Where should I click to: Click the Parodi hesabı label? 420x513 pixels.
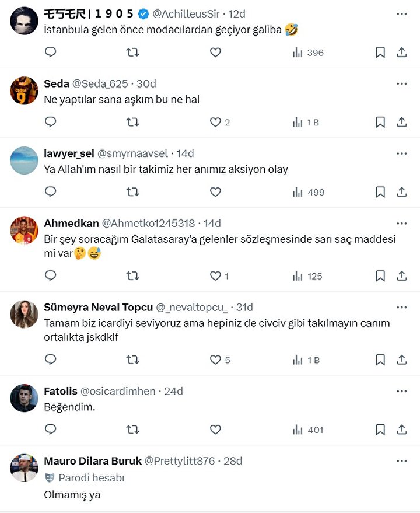tap(92, 478)
